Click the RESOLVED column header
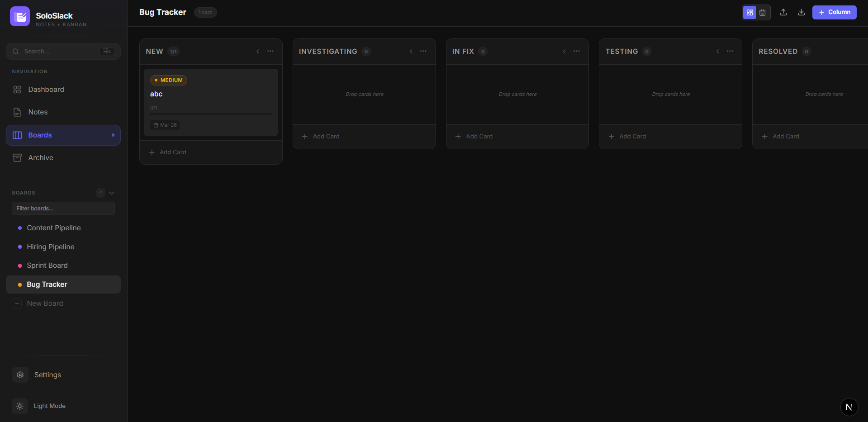 810,52
